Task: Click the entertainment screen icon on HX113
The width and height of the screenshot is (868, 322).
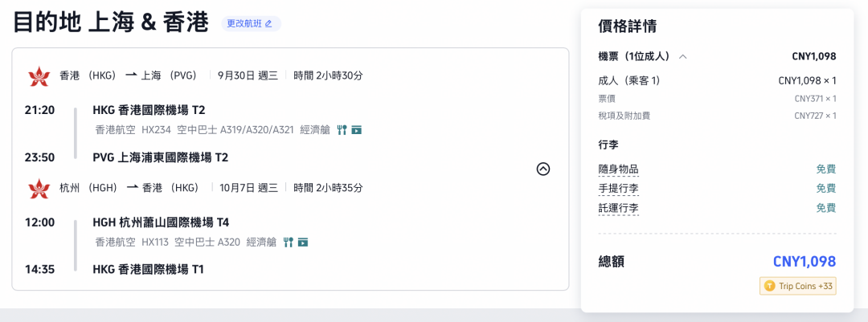Action: tap(303, 243)
